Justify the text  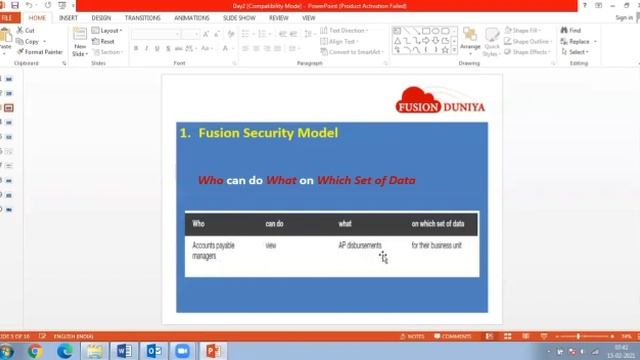coord(278,49)
